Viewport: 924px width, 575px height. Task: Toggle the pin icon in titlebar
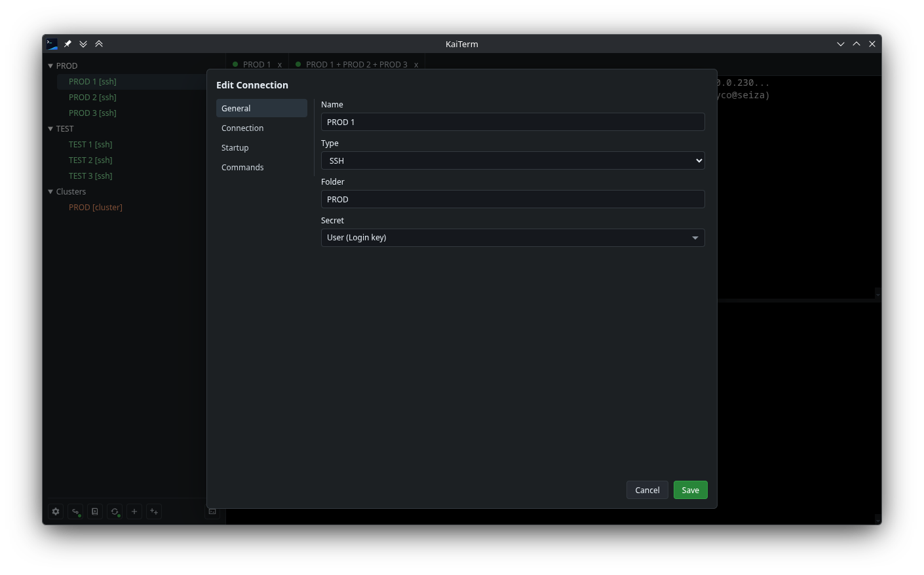[x=67, y=44]
